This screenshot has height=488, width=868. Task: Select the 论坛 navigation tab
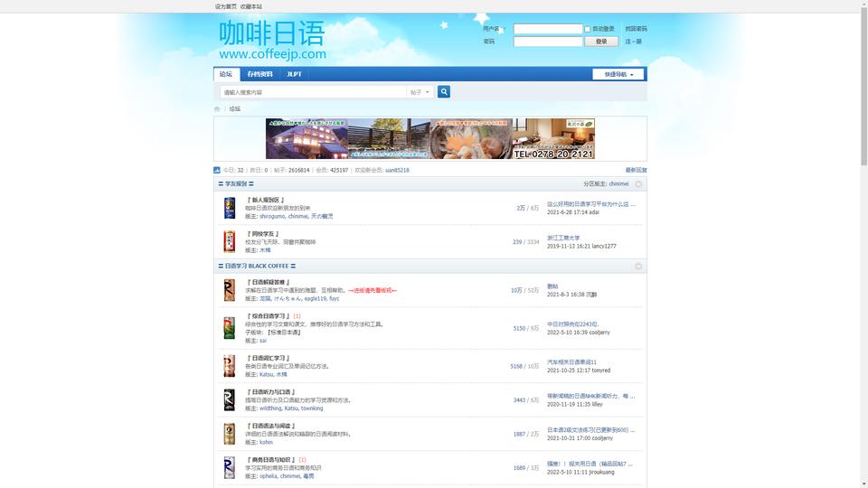(226, 74)
